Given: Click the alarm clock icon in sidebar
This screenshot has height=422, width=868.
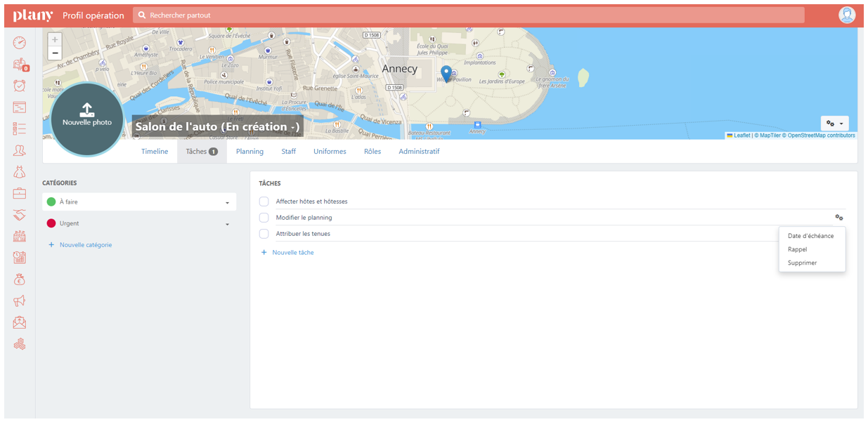Looking at the screenshot, I should (x=20, y=86).
